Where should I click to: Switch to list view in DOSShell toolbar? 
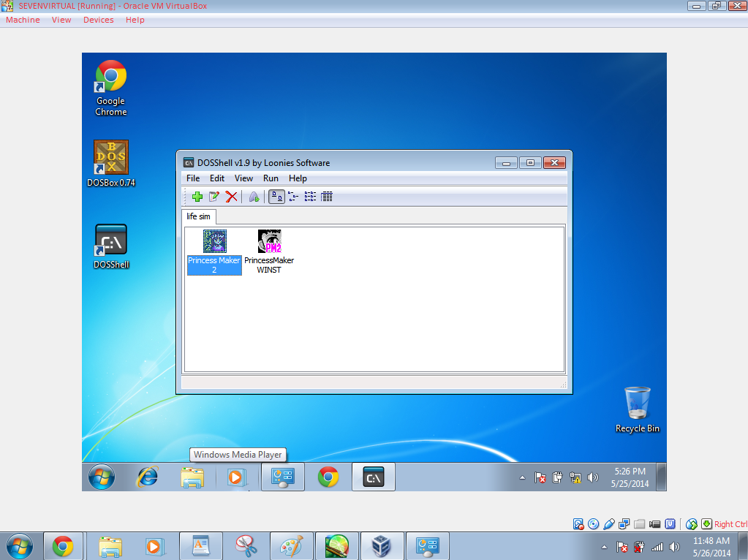coord(310,197)
